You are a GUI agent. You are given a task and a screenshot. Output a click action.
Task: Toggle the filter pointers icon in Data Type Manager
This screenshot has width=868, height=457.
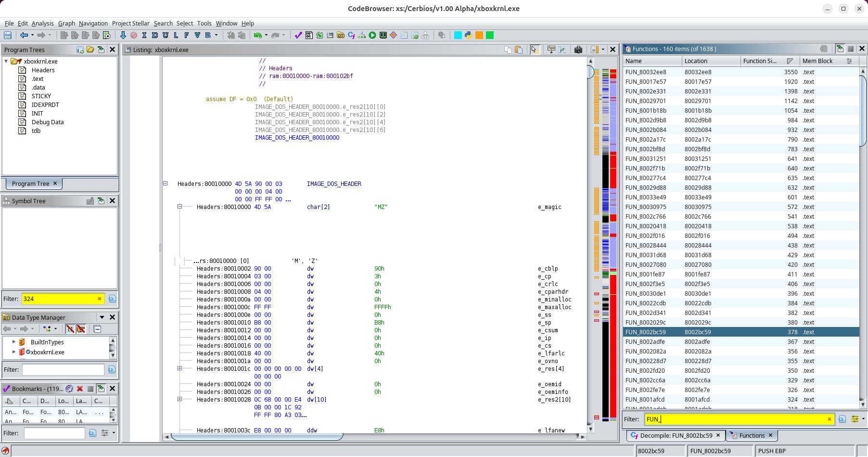coord(81,329)
